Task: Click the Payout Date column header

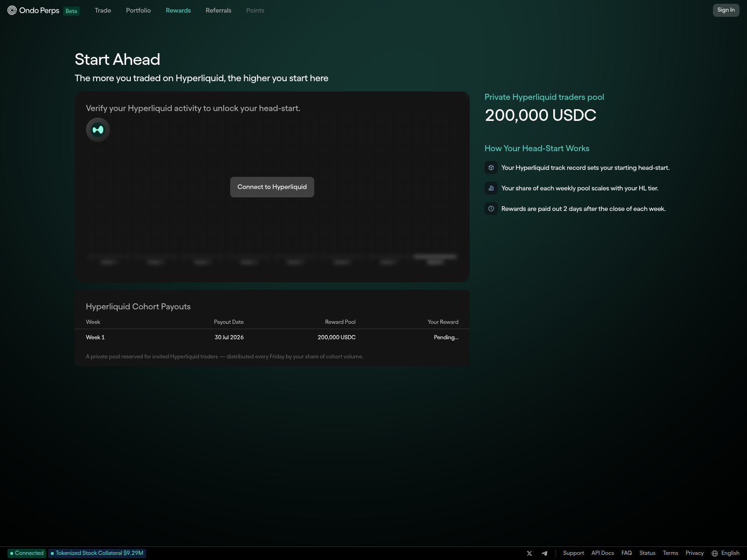Action: coord(229,322)
